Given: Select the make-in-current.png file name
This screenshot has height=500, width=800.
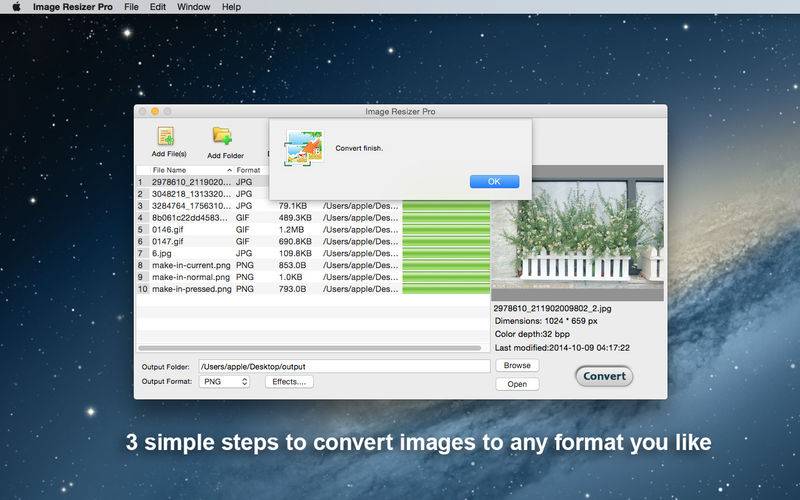Looking at the screenshot, I should tap(191, 265).
